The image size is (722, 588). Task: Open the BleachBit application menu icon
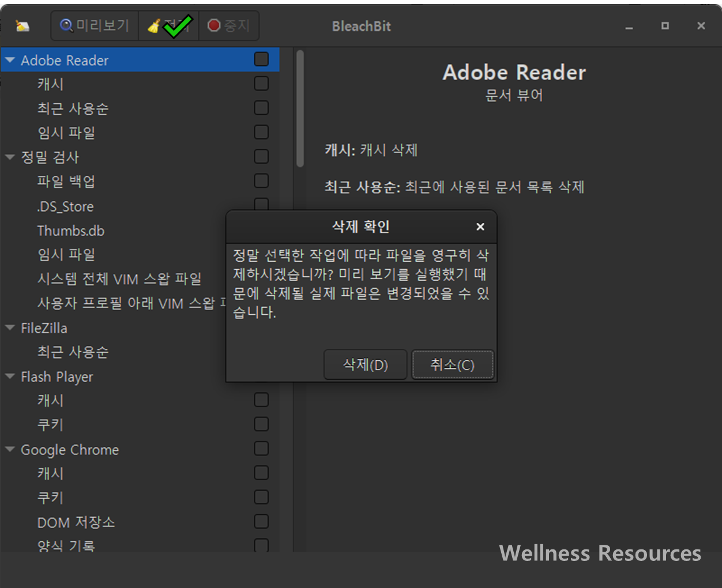coord(22,26)
